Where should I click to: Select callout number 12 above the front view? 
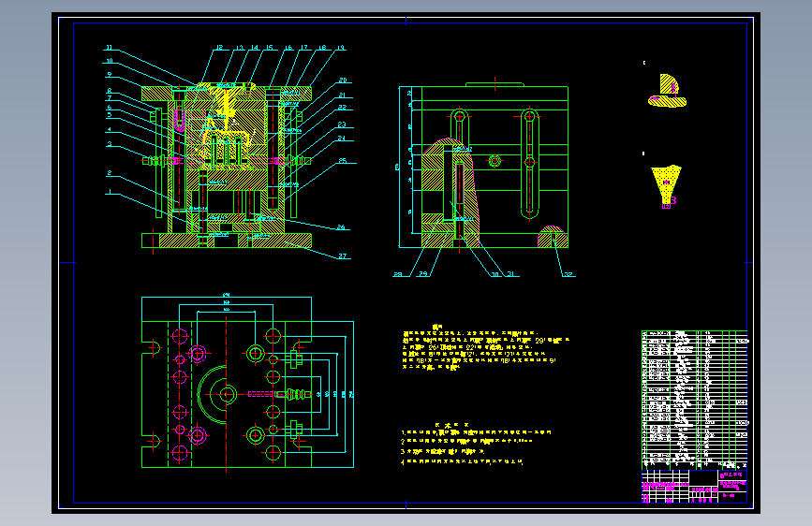coord(219,48)
